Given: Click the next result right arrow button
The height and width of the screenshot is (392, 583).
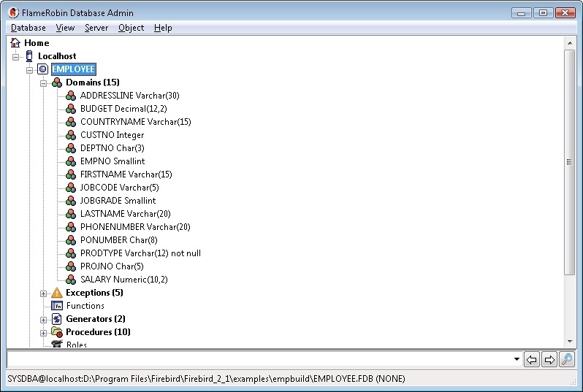Looking at the screenshot, I should click(x=549, y=359).
